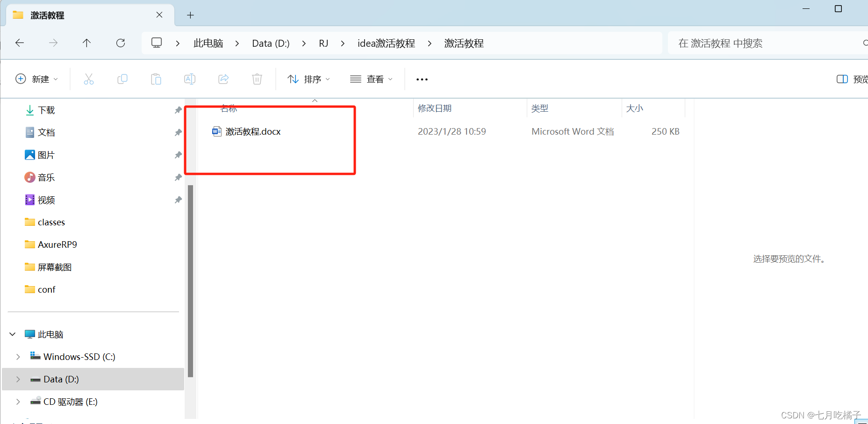Open the 排序 (Sort) dropdown

[x=308, y=79]
